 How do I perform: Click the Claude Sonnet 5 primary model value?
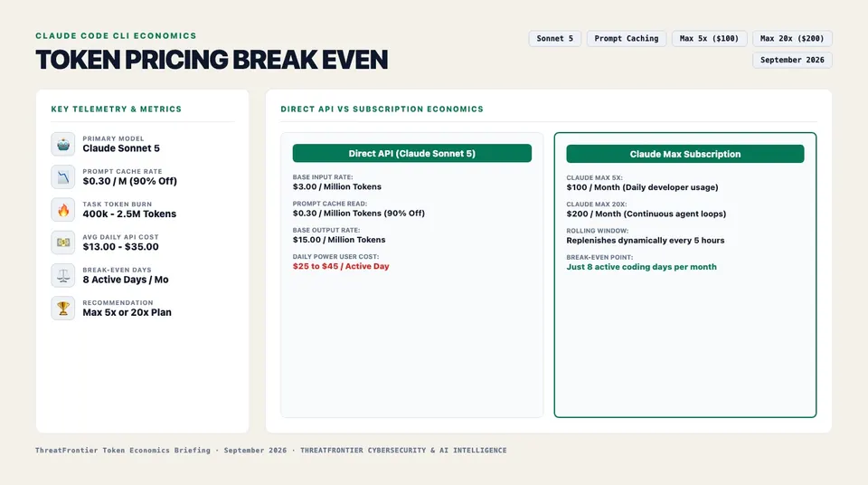point(121,148)
